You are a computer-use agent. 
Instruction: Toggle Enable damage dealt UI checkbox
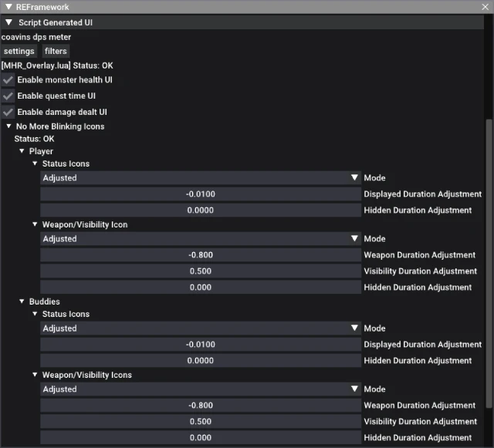tap(8, 112)
